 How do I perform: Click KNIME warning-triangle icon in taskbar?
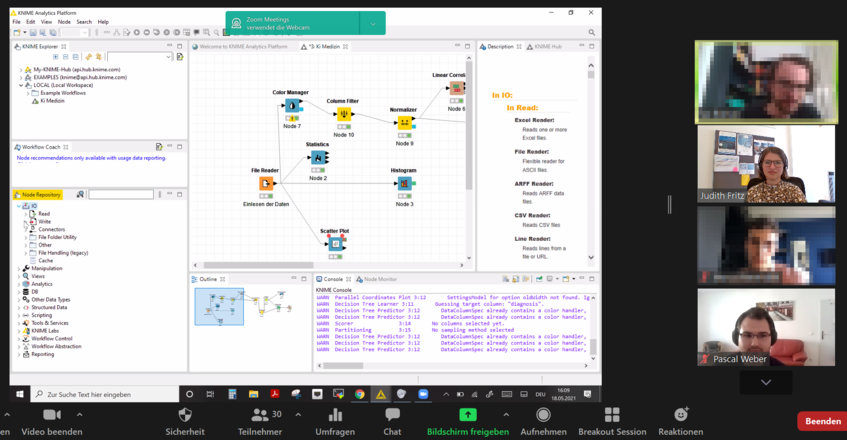coord(381,395)
